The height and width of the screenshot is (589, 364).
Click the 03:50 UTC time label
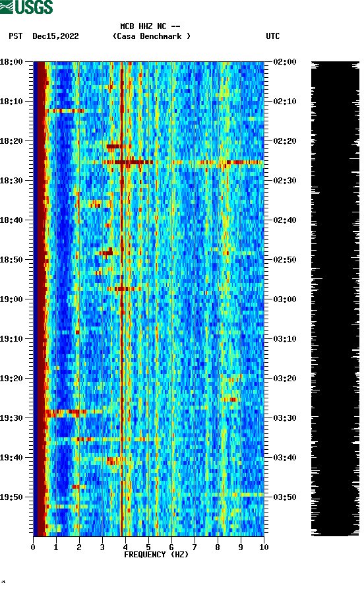(285, 497)
